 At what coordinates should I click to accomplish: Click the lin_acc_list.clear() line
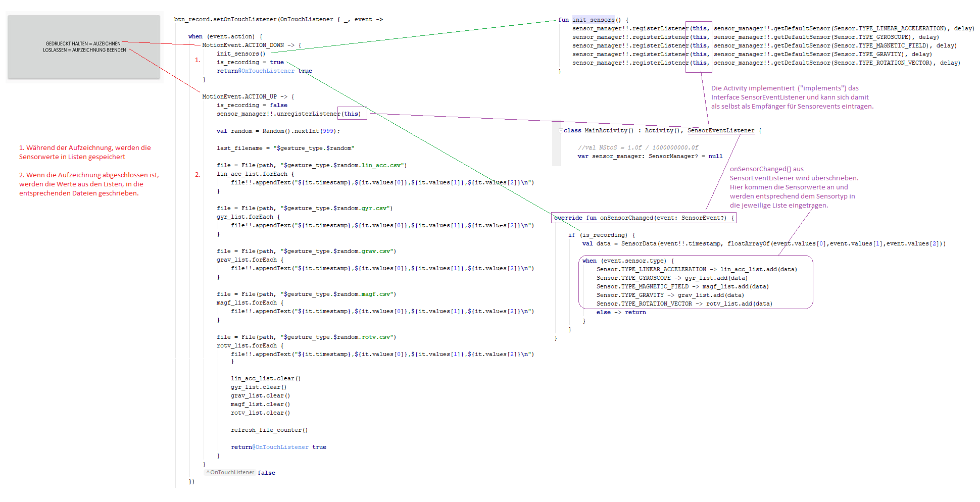point(266,379)
